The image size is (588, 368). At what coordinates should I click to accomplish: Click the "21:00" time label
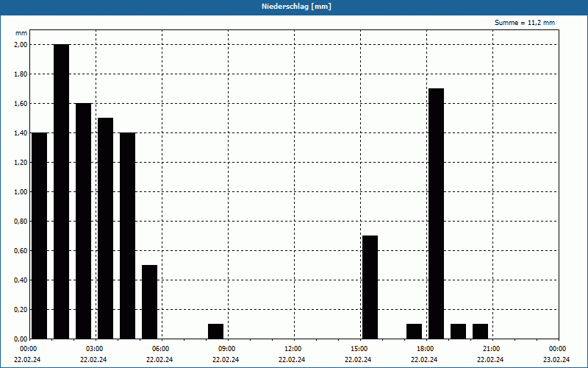click(492, 349)
